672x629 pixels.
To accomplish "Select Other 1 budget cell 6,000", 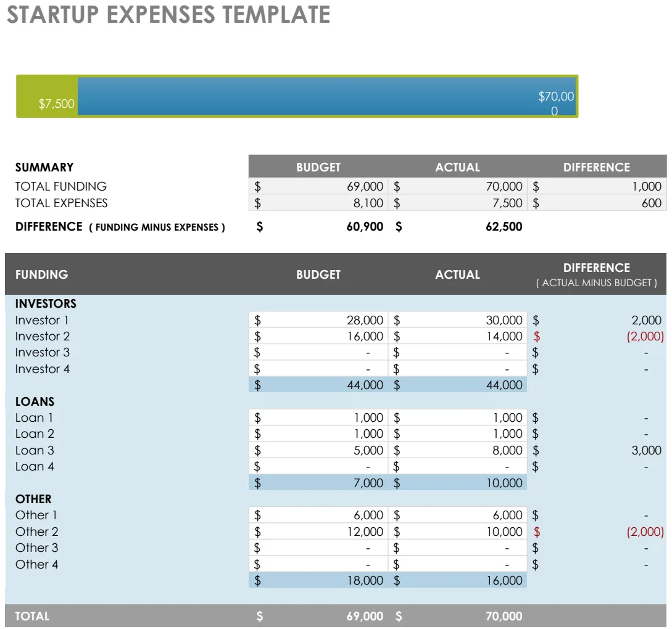I will tap(318, 515).
